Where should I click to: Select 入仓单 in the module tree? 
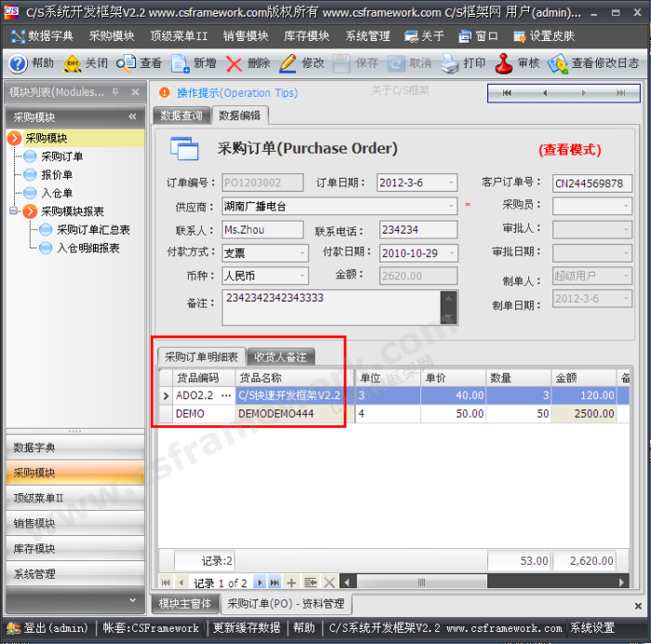tap(57, 193)
